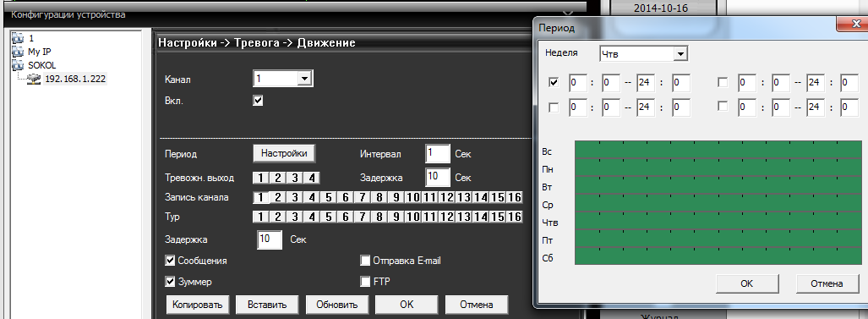Click the Вт schedule bar
The width and height of the screenshot is (868, 319).
[x=718, y=185]
